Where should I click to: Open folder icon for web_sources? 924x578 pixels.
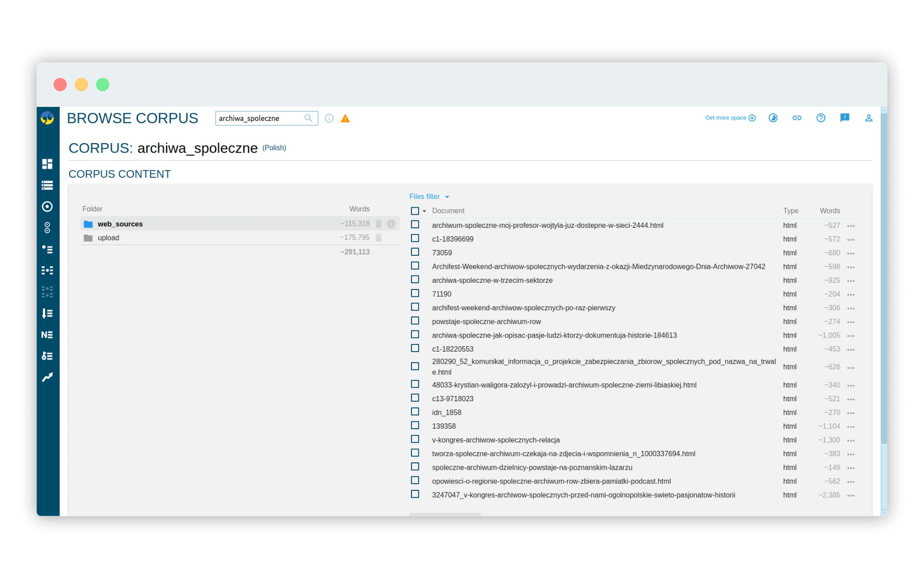(88, 224)
